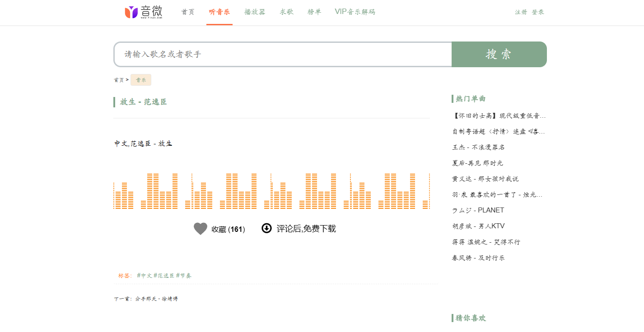Screen dimensions: 644x332
Task: Click the 放生 - 范逸臣 title heading
Action: (x=144, y=102)
